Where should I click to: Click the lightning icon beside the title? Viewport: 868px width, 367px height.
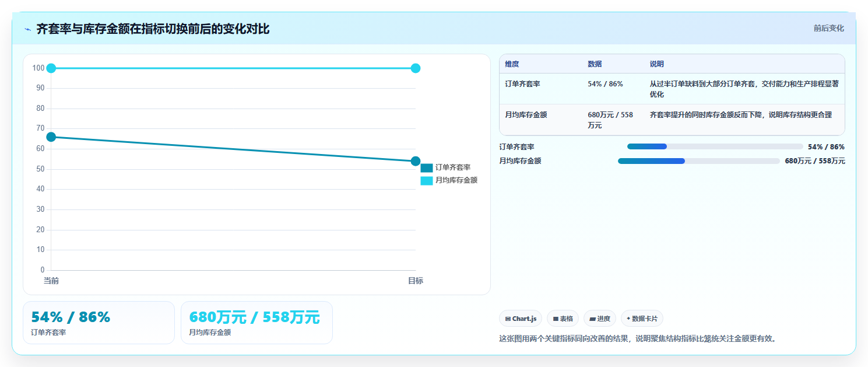pos(27,29)
